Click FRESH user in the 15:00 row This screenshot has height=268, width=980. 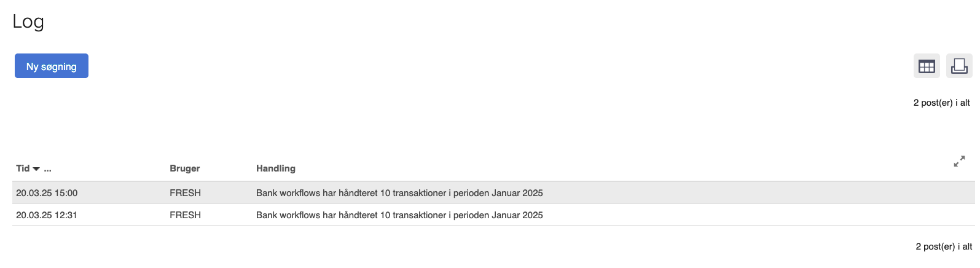pos(186,193)
